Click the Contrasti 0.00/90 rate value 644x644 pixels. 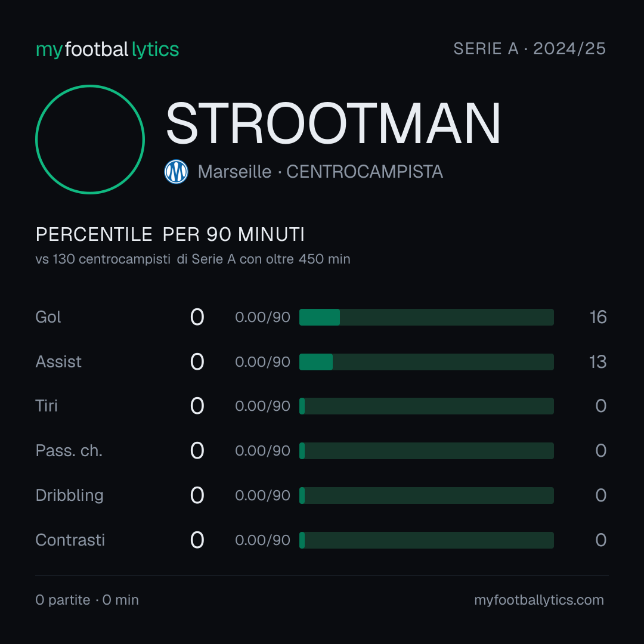262,540
